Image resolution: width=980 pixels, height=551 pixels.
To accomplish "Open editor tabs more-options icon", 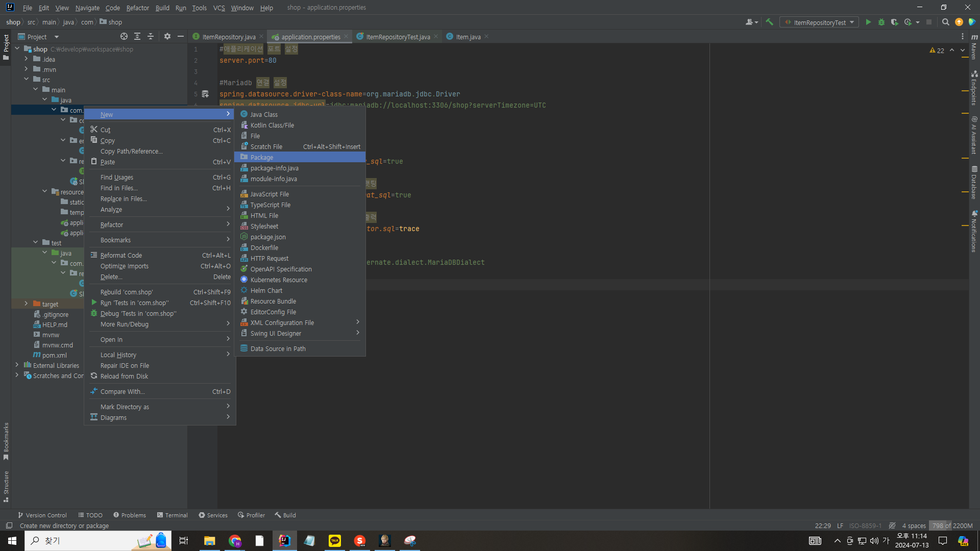I will point(963,36).
